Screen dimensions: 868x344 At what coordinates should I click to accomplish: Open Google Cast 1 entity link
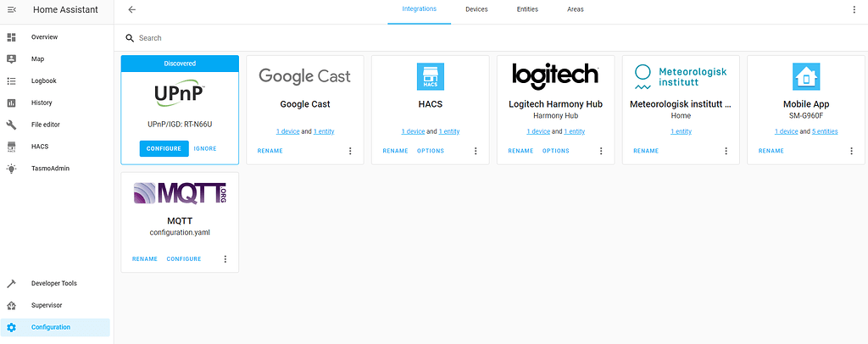pyautogui.click(x=324, y=131)
